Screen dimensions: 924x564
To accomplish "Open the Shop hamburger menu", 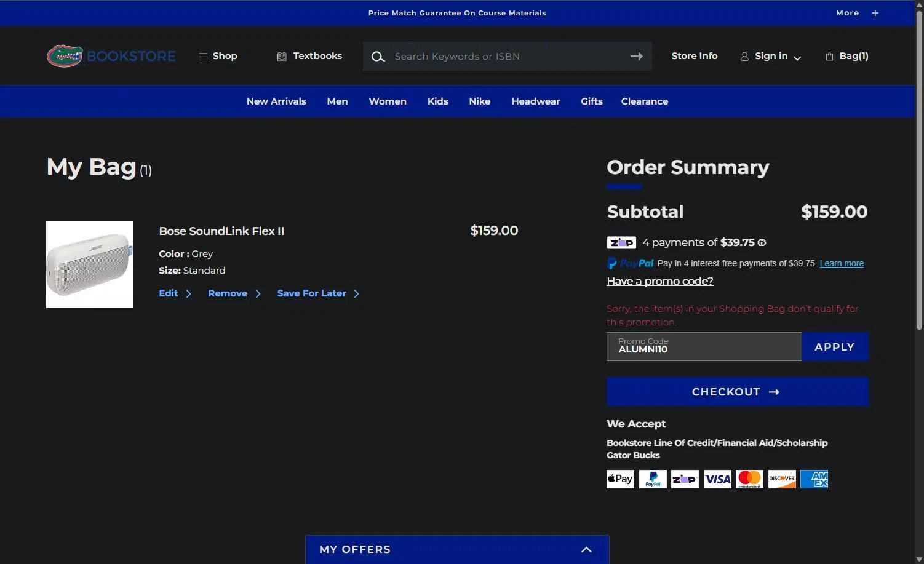I will 218,56.
